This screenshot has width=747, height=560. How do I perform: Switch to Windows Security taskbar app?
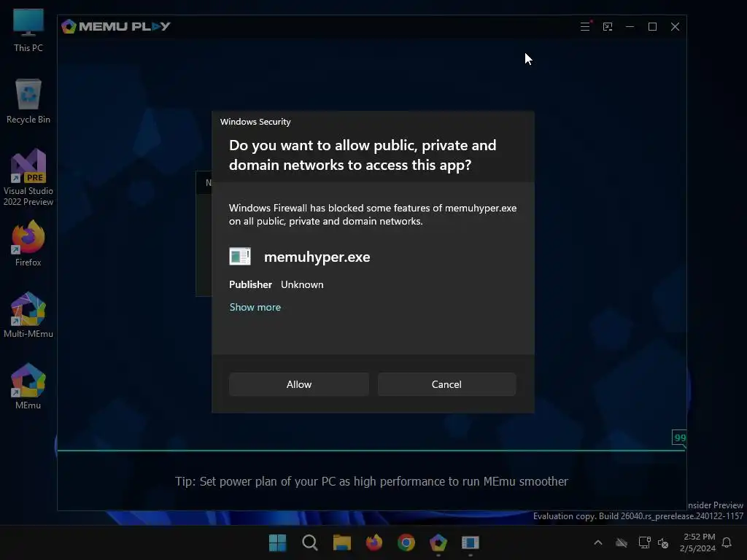point(471,542)
